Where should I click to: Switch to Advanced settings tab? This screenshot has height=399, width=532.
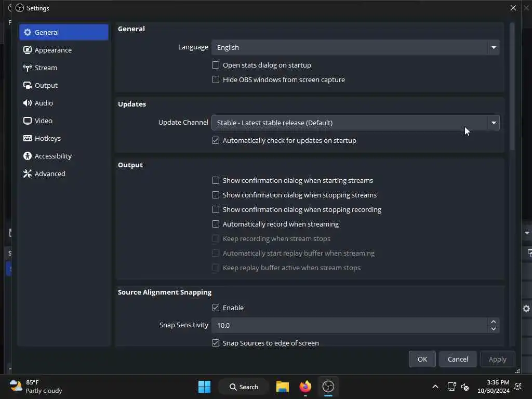[x=64, y=174]
